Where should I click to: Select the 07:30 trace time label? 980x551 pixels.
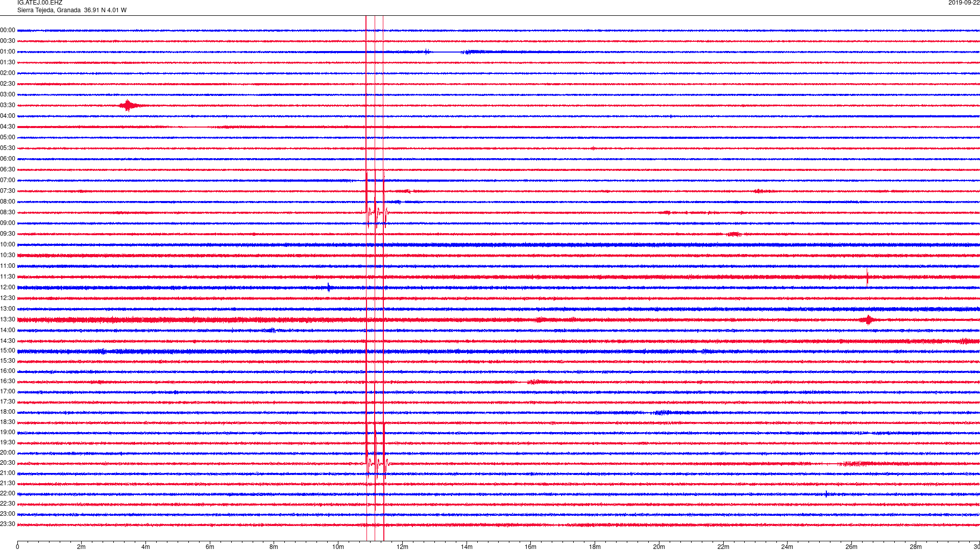(x=8, y=191)
